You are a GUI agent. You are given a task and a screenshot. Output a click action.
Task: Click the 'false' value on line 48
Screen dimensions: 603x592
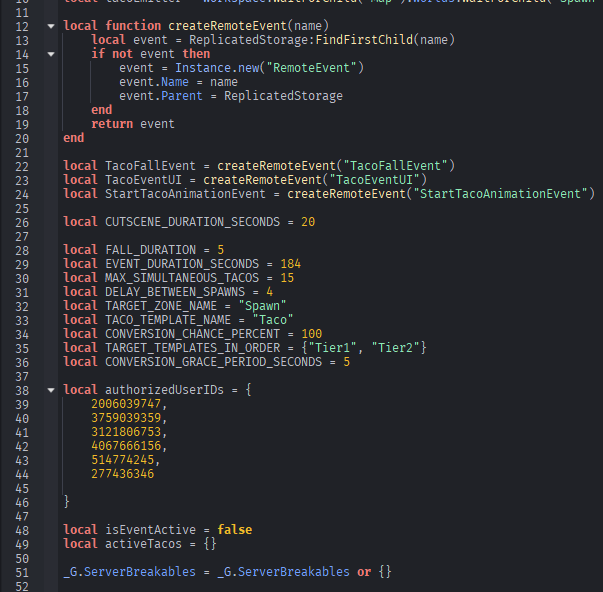pos(235,530)
